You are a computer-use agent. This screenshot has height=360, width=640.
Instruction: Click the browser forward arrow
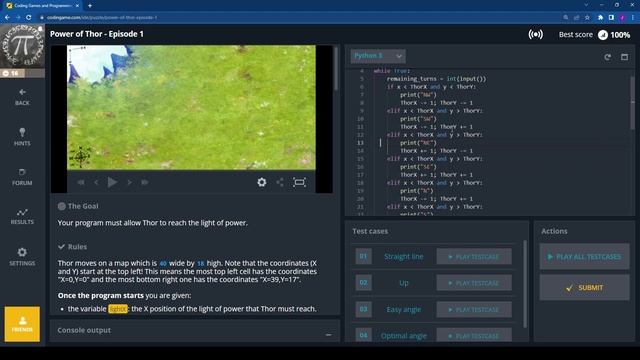coord(18,18)
